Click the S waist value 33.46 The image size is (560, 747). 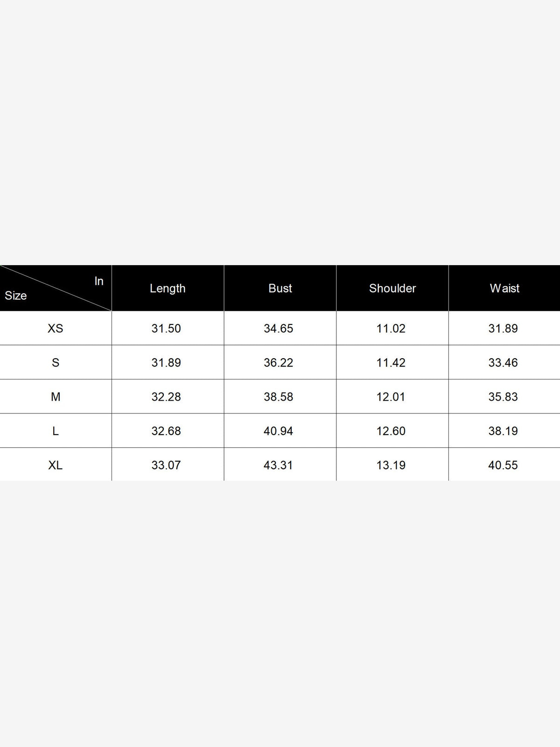point(503,362)
